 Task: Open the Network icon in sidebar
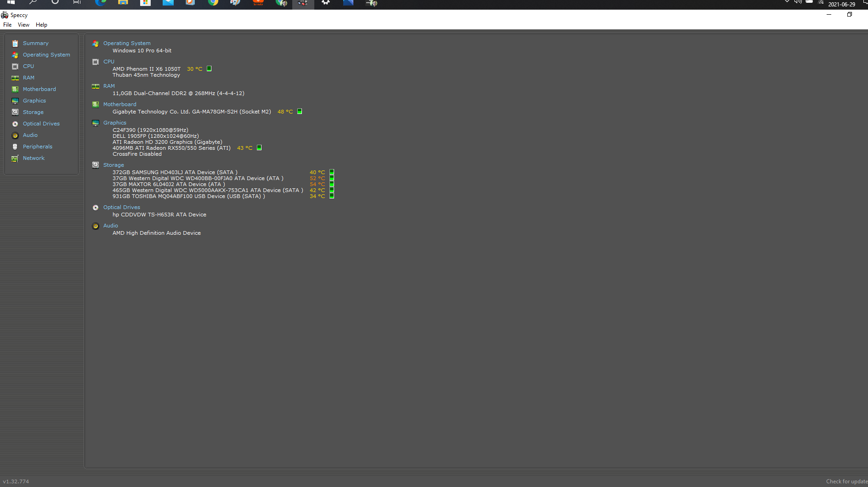click(15, 158)
